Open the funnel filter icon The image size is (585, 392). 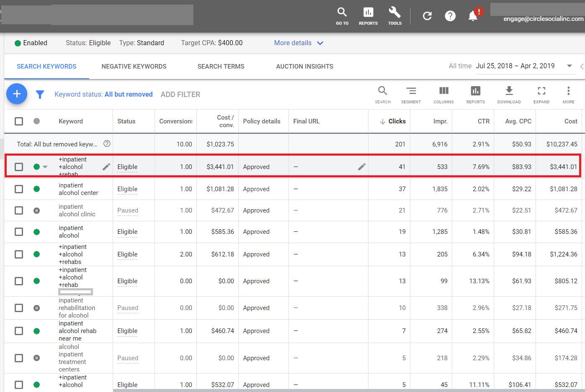40,95
